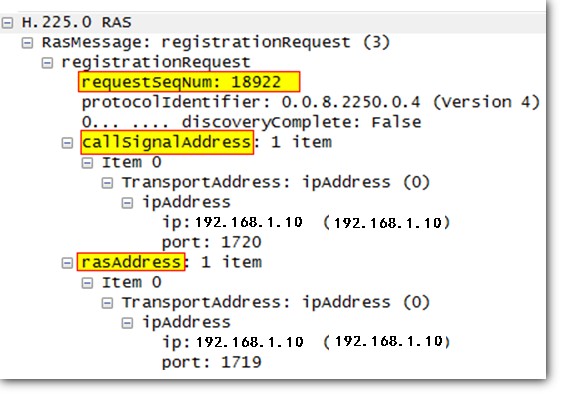Screen dimensions: 561x393
Task: Select the protocolIdentifier 0.0.8.2250.0.4 line
Action: [x=311, y=102]
